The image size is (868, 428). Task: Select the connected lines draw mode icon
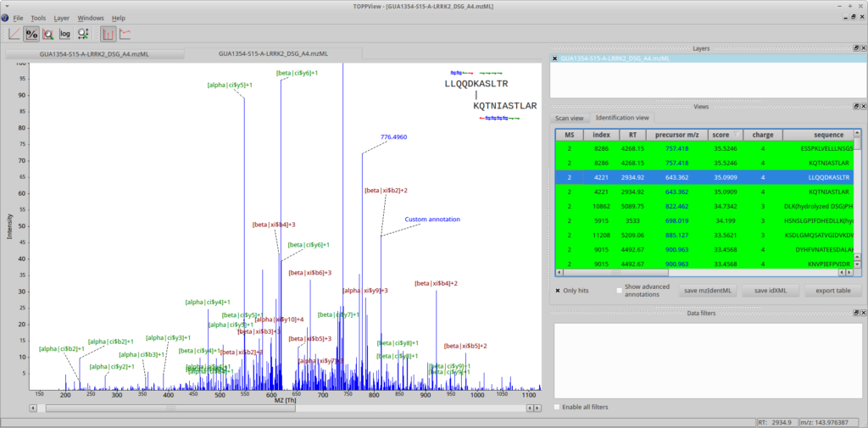[125, 34]
